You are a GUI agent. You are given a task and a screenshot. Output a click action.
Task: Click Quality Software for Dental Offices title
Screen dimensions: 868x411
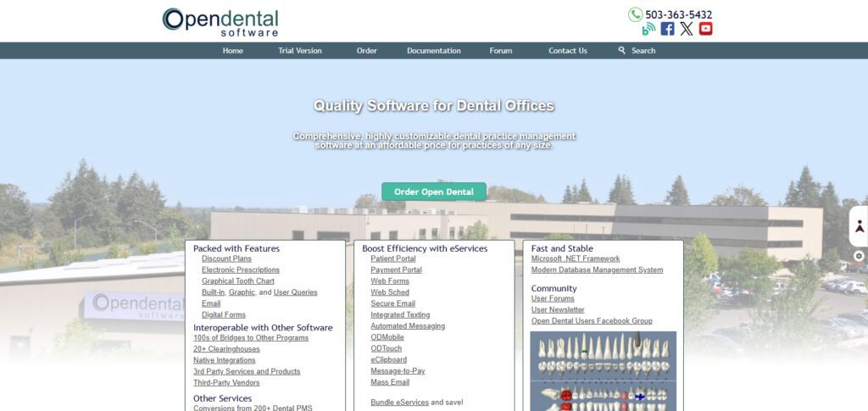coord(434,106)
